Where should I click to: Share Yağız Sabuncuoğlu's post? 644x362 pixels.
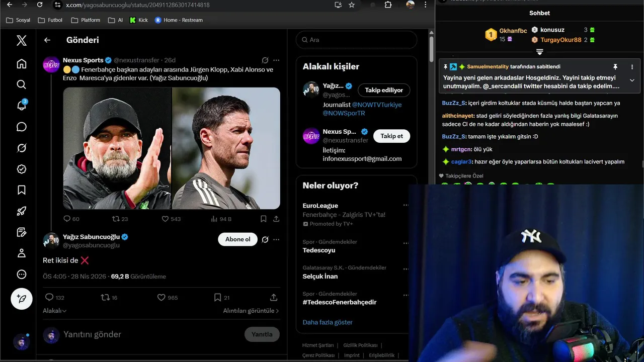tap(274, 297)
